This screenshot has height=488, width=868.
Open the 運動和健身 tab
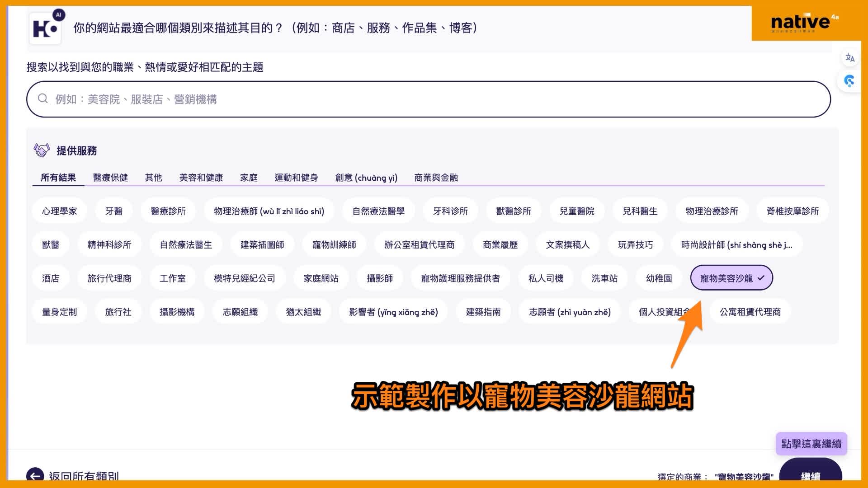[x=296, y=178]
